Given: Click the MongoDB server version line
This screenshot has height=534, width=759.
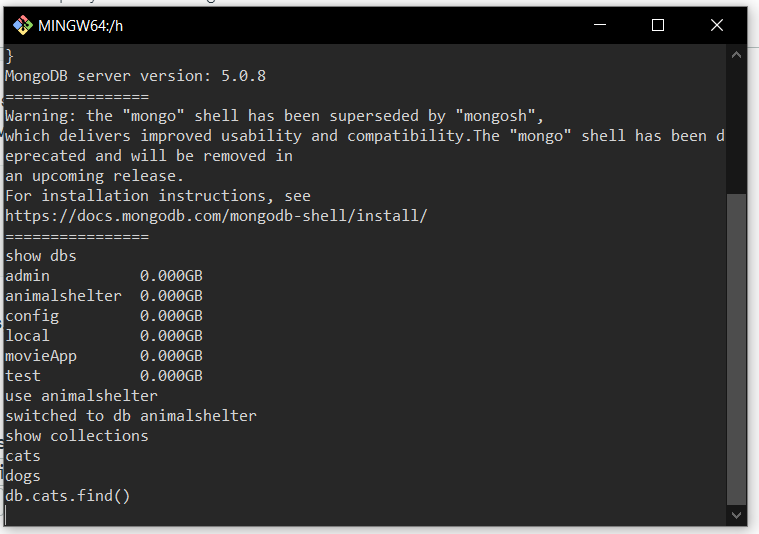Looking at the screenshot, I should coord(135,76).
